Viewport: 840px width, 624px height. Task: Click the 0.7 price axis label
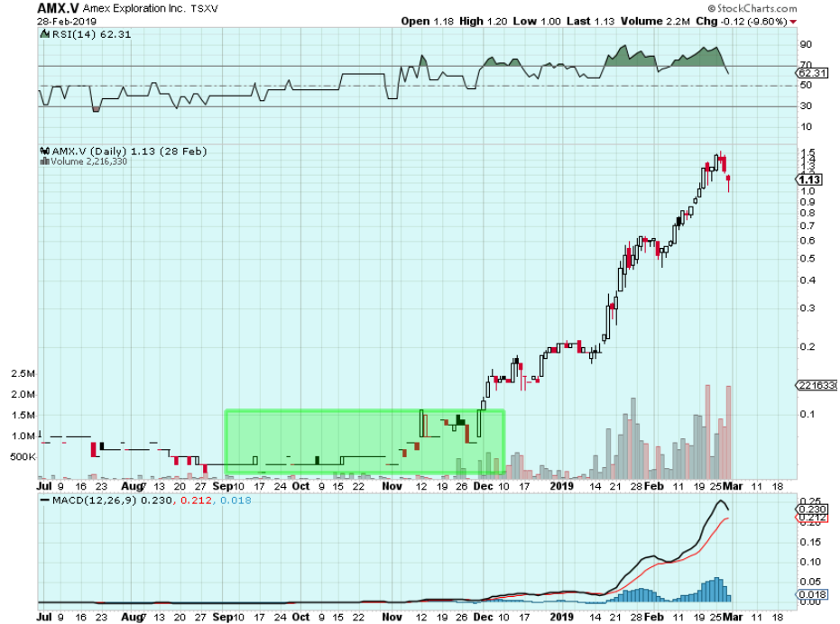click(808, 226)
